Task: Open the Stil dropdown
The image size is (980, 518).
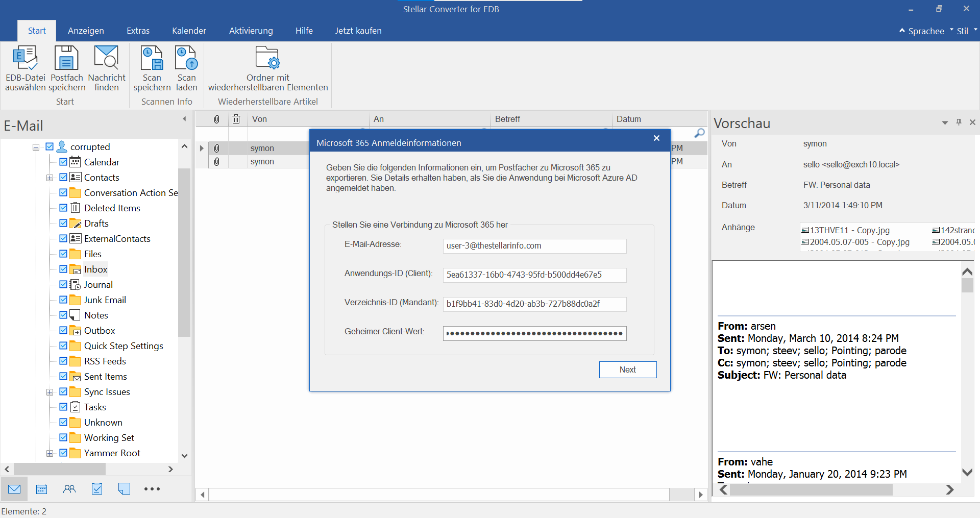Action: point(966,31)
